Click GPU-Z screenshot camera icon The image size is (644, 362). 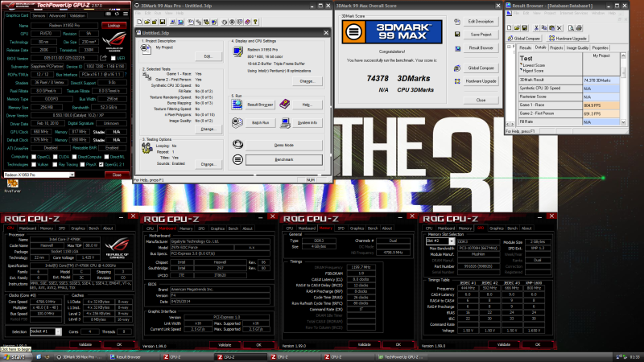[109, 14]
